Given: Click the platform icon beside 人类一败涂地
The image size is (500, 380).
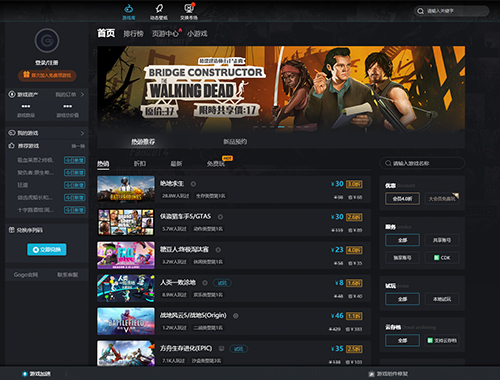Looking at the screenshot, I should (x=205, y=283).
